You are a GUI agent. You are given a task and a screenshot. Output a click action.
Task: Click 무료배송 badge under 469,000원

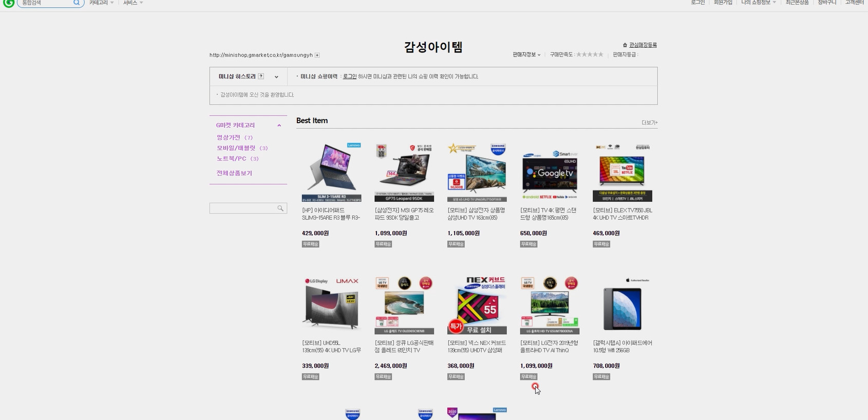coord(601,244)
